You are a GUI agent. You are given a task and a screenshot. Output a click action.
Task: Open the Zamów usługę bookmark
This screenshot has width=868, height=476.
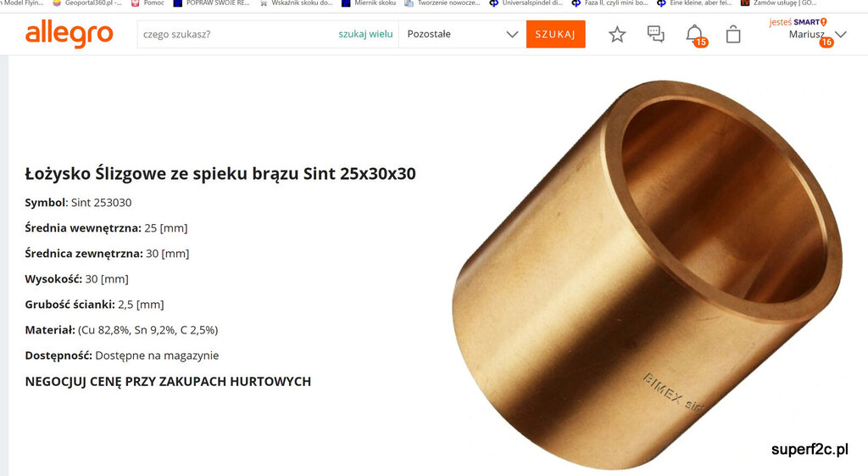(x=778, y=3)
